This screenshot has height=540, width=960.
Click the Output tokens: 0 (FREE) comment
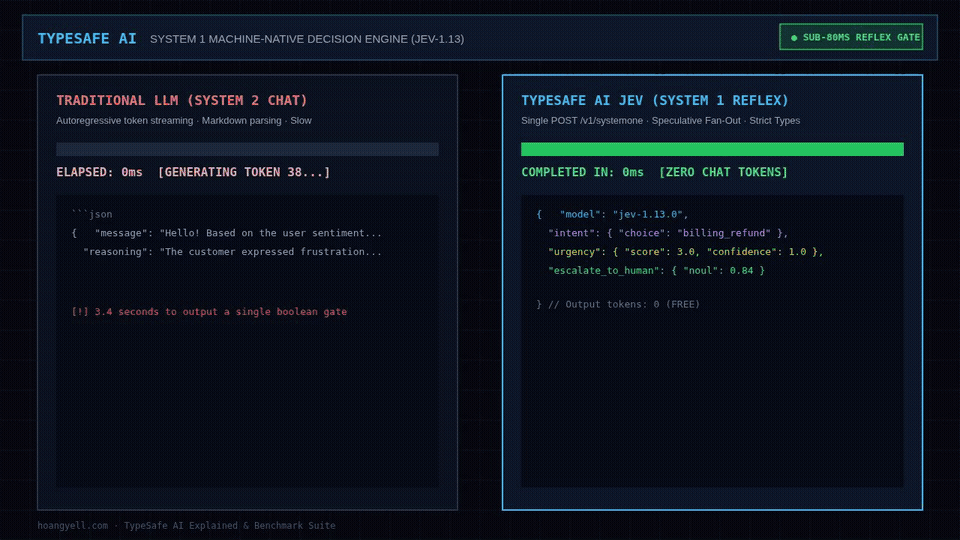click(618, 304)
